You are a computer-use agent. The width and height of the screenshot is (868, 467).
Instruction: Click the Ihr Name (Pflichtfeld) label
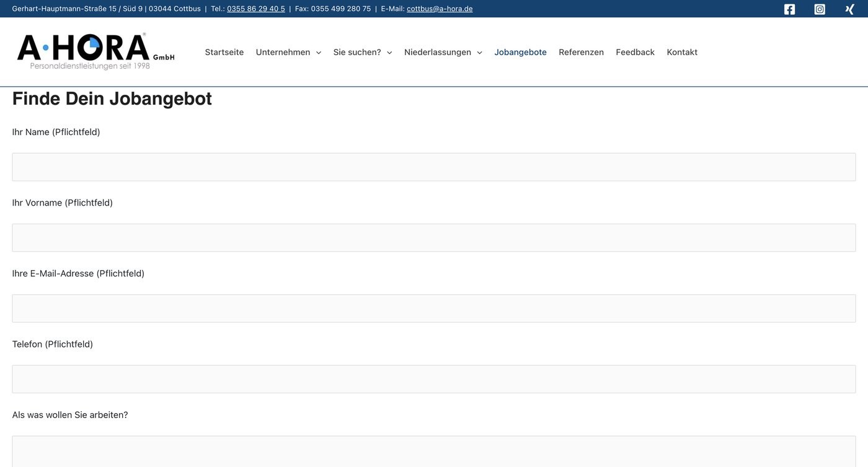[x=56, y=132]
